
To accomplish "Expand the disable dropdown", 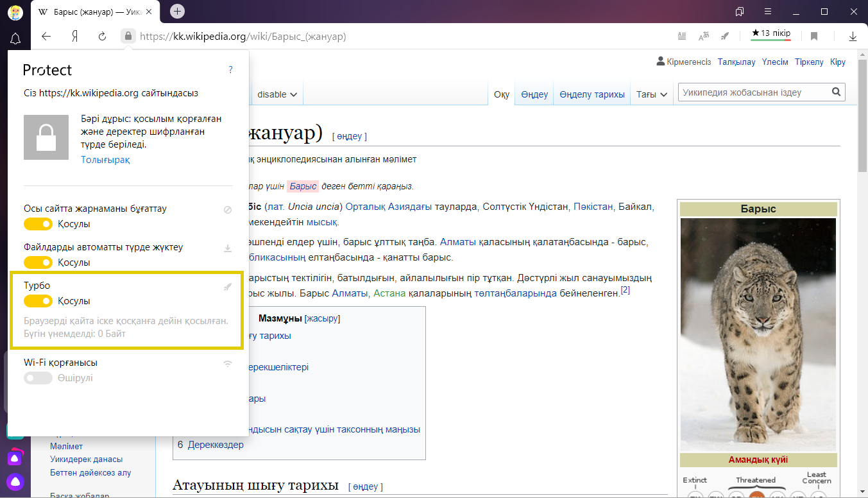I will click(x=277, y=94).
